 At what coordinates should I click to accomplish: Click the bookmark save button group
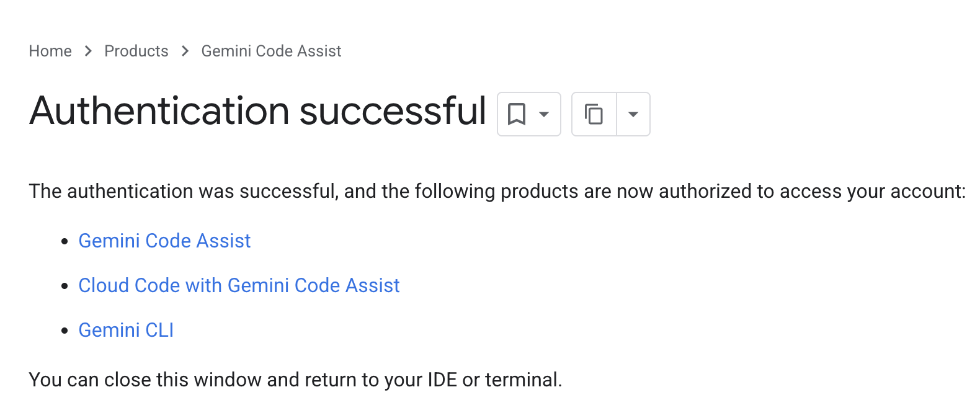click(528, 114)
